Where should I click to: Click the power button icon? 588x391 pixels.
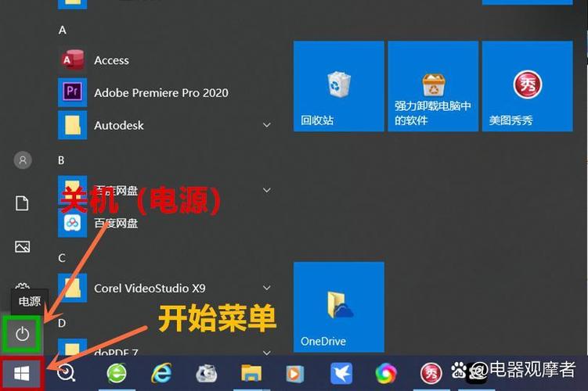point(22,334)
